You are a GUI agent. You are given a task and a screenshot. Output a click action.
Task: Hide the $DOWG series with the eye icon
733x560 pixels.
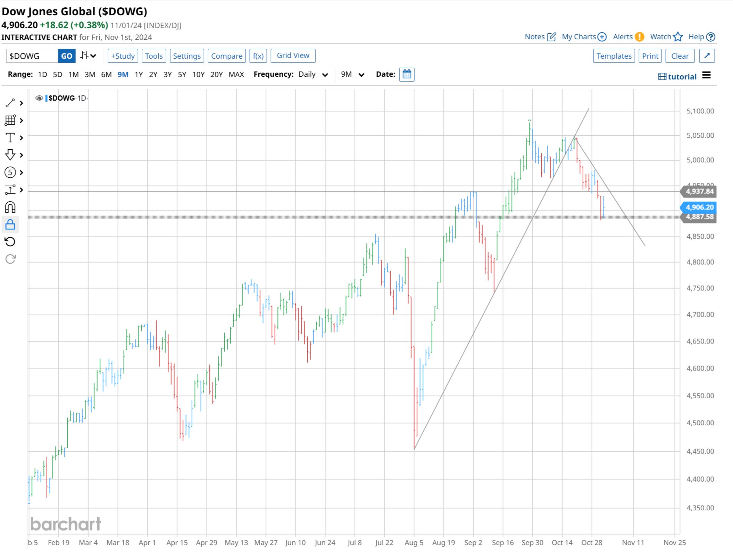point(39,98)
